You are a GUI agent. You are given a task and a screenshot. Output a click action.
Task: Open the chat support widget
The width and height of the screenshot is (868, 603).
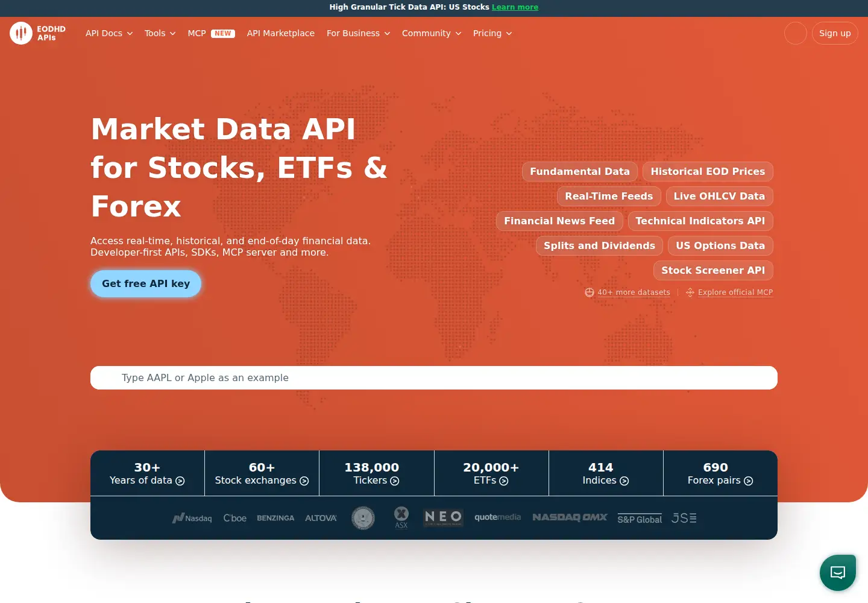click(838, 572)
